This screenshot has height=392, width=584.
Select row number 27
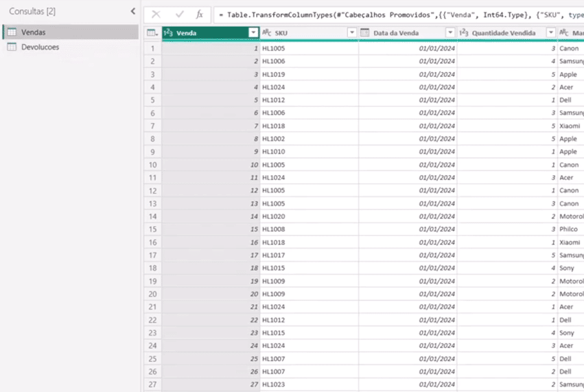[x=153, y=384]
